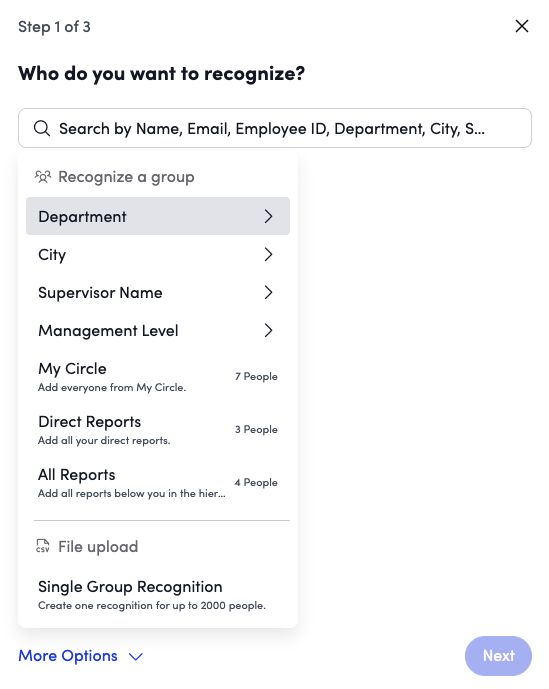Click the Next button
This screenshot has height=689, width=549.
click(x=498, y=656)
